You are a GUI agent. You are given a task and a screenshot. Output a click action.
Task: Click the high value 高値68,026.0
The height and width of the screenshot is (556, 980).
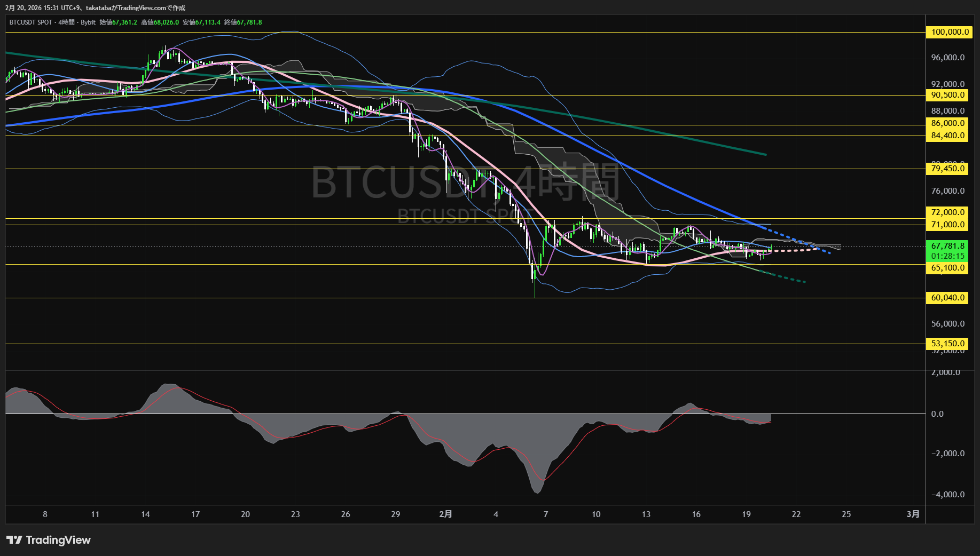160,22
